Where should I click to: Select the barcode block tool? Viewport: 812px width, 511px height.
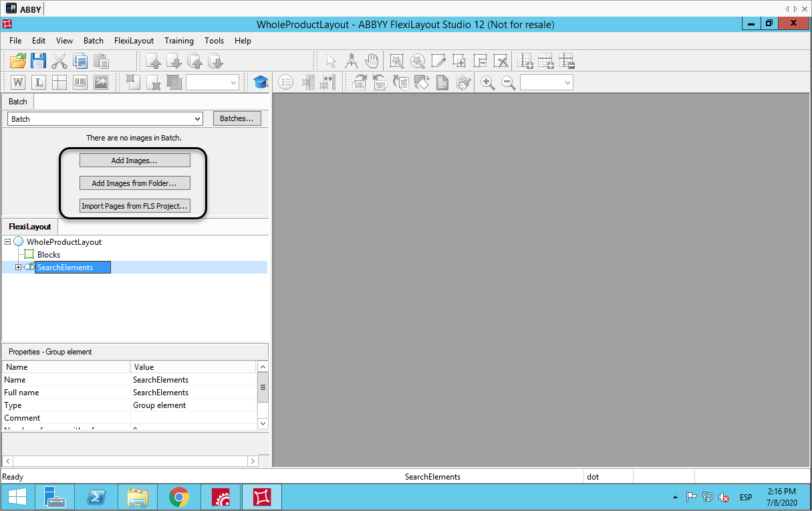[x=80, y=82]
